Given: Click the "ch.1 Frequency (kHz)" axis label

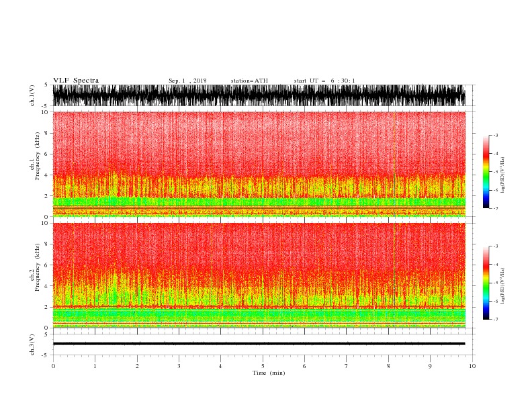Looking at the screenshot, I should 35,156.
